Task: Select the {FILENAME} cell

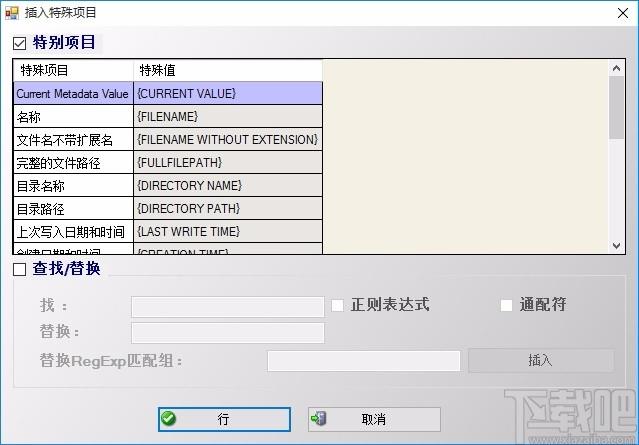Action: (x=228, y=117)
